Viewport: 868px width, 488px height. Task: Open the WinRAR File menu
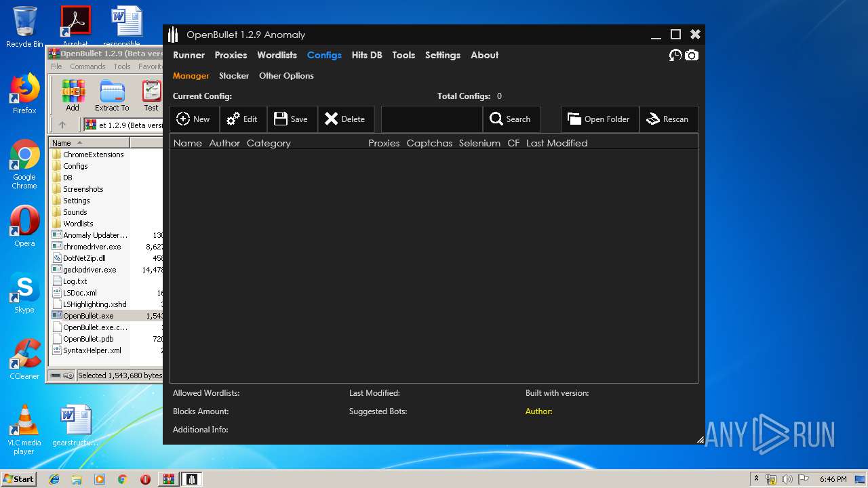point(56,66)
